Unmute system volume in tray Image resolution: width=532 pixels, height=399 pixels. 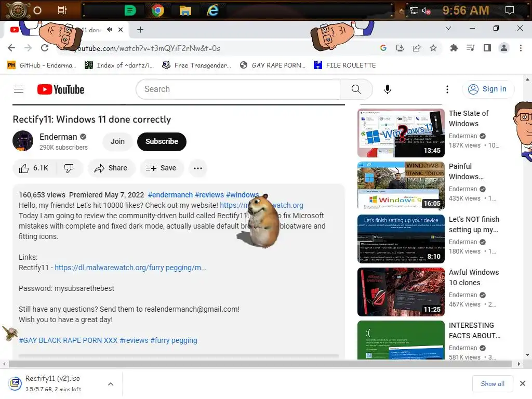tap(426, 11)
